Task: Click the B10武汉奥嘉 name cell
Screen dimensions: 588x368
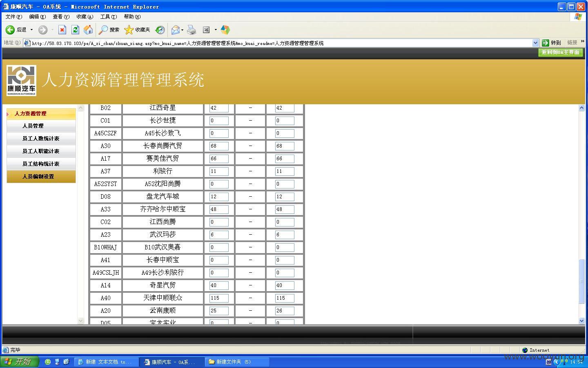Action: 163,247
